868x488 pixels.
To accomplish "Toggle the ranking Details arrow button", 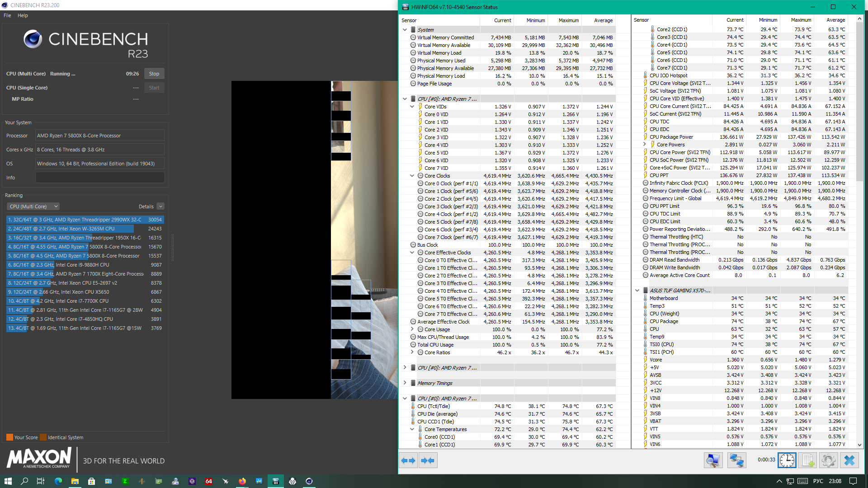I will click(160, 206).
